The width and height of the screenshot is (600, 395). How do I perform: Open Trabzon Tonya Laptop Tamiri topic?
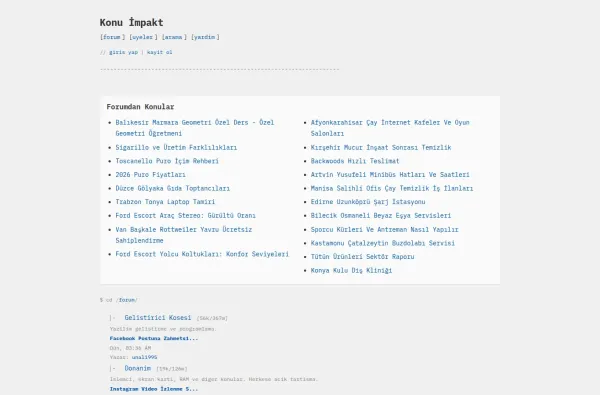(165, 202)
